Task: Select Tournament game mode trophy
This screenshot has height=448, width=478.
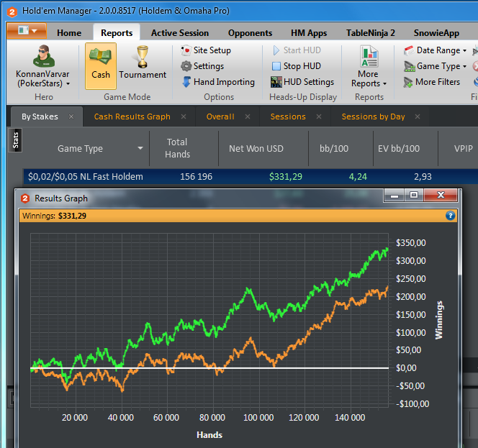Action: pyautogui.click(x=142, y=57)
